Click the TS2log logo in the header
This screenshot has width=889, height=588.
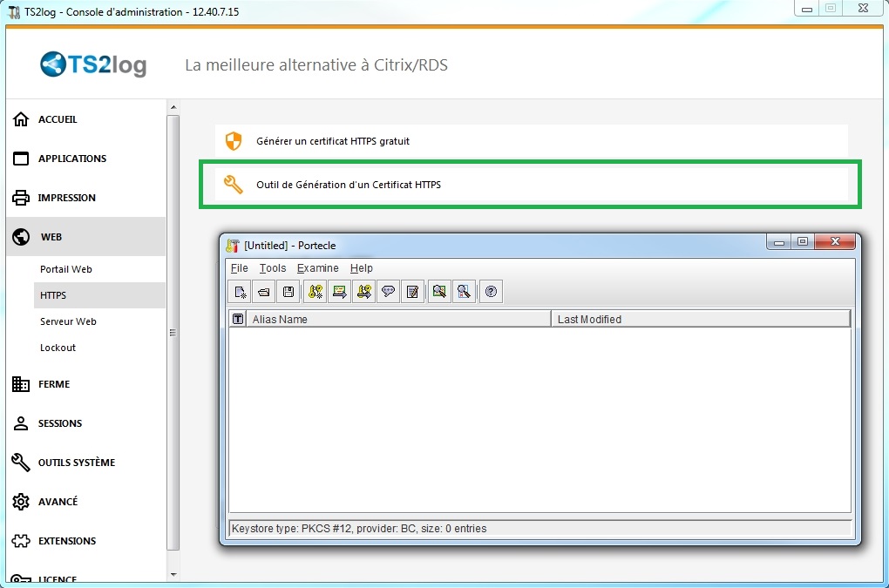coord(93,64)
